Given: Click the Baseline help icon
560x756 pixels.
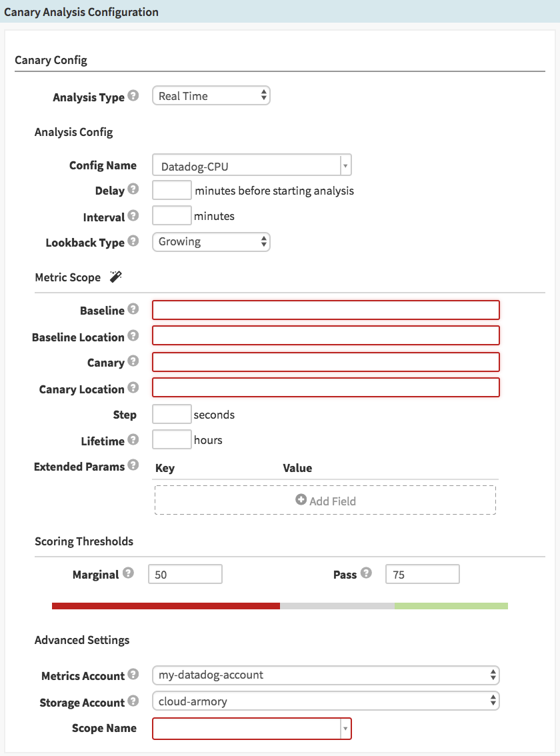Looking at the screenshot, I should (x=133, y=309).
